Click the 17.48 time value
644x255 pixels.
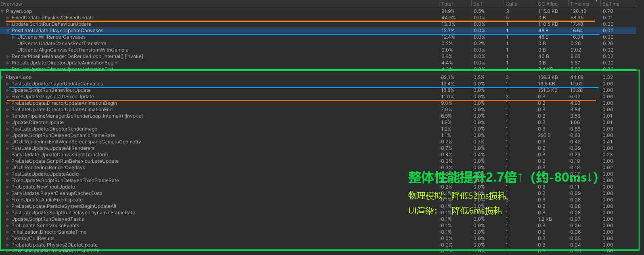tap(577, 24)
